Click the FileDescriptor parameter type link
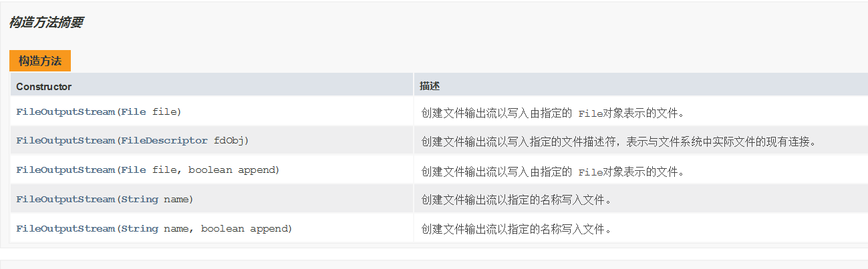This screenshot has width=868, height=269. click(x=164, y=141)
